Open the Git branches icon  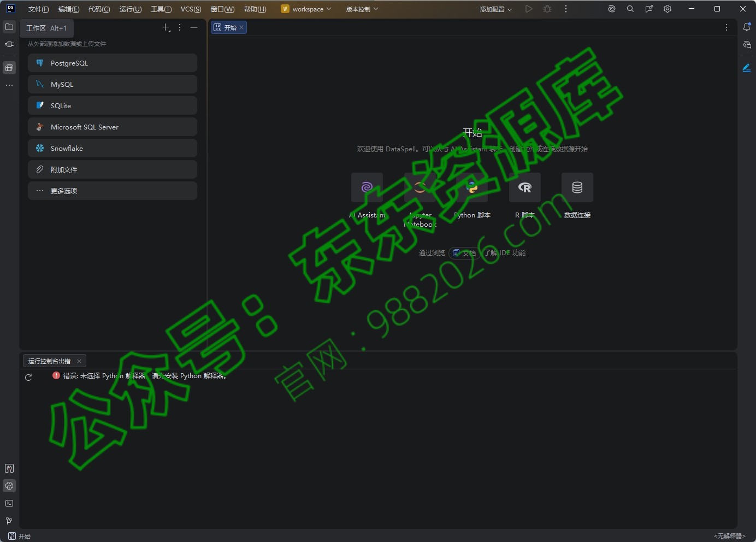9,521
